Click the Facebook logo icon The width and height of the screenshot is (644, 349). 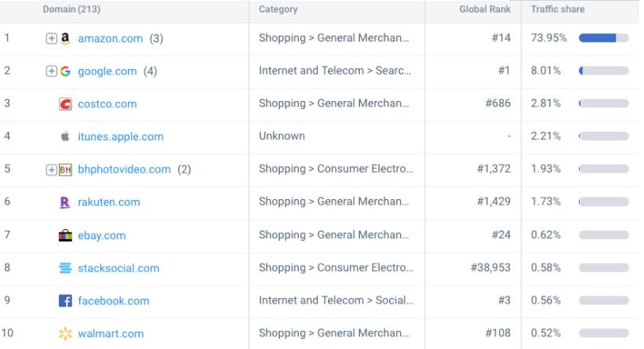click(66, 301)
